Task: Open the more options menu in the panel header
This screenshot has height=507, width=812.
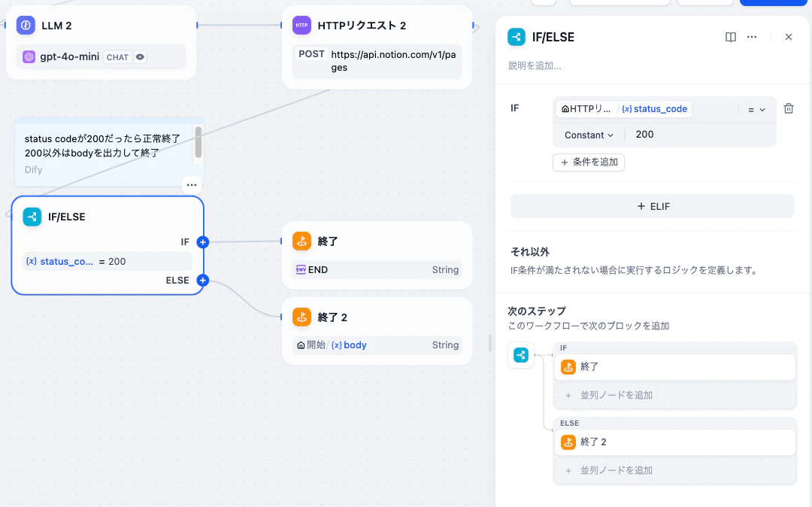Action: click(752, 38)
